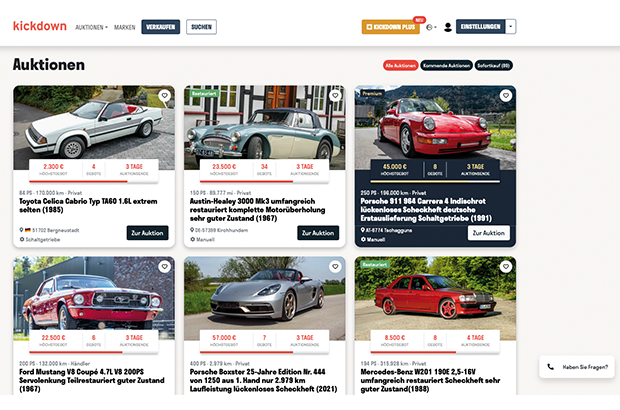The height and width of the screenshot is (410, 620).
Task: Favorite the Toyota Celica Cabrio listing
Action: [x=164, y=95]
